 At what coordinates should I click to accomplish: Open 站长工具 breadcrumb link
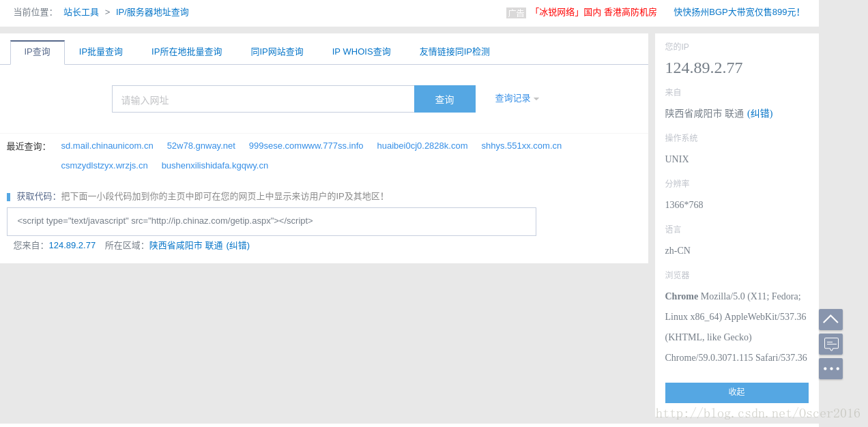pyautogui.click(x=81, y=12)
